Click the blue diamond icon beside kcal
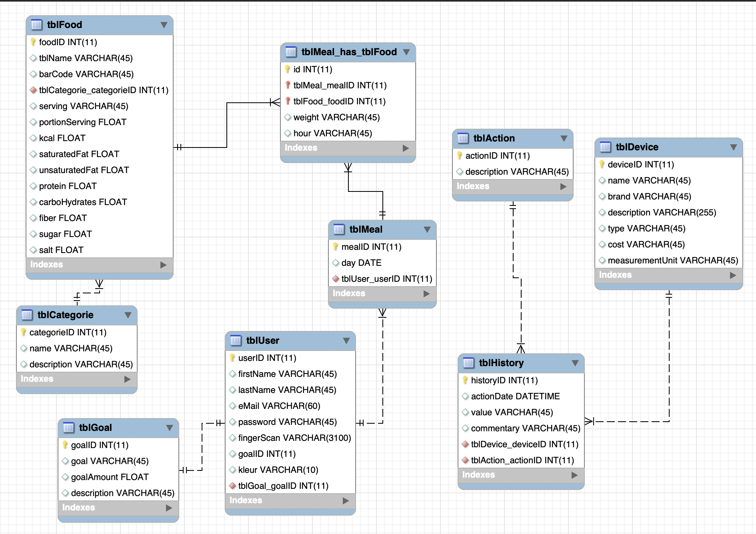The height and width of the screenshot is (534, 756). 34,138
